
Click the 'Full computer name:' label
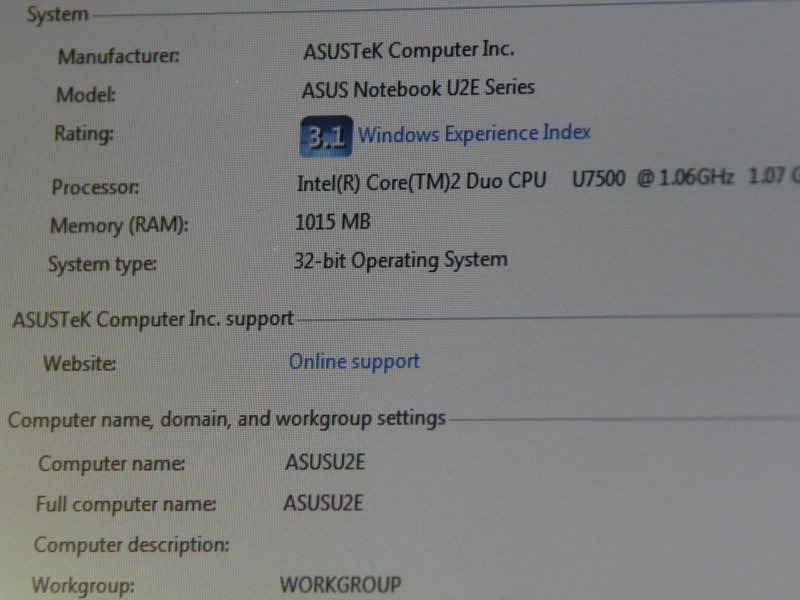click(126, 504)
